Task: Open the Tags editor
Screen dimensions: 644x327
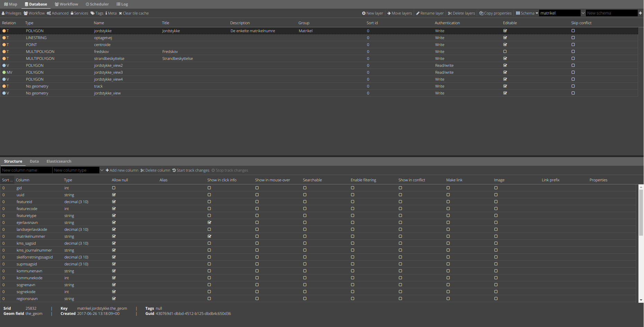Action: [x=97, y=13]
